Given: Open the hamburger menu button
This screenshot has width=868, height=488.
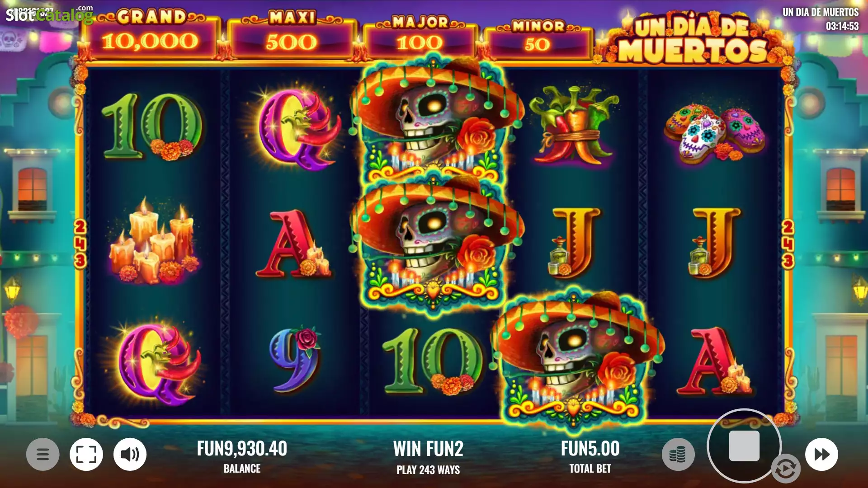Looking at the screenshot, I should click(42, 454).
